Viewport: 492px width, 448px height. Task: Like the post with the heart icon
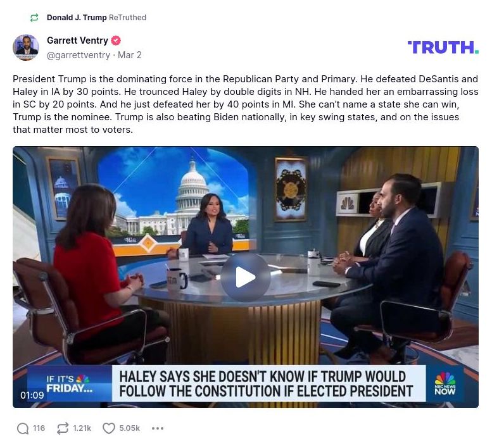(109, 428)
